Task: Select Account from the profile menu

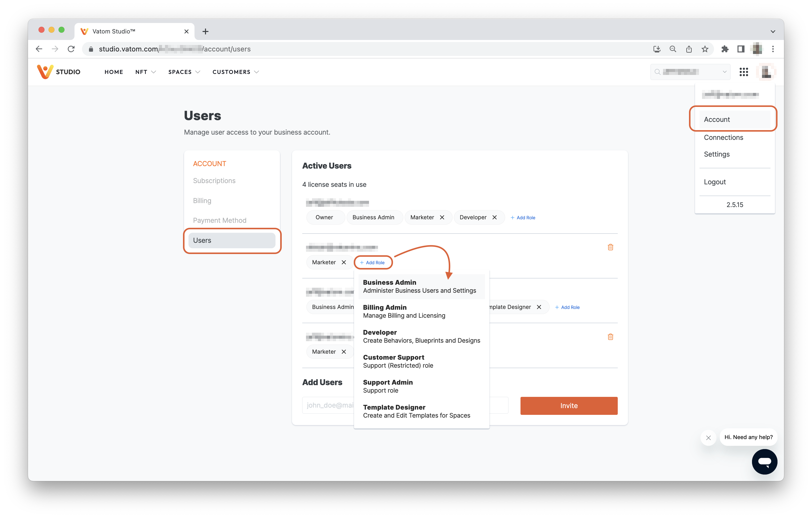Action: (735, 120)
